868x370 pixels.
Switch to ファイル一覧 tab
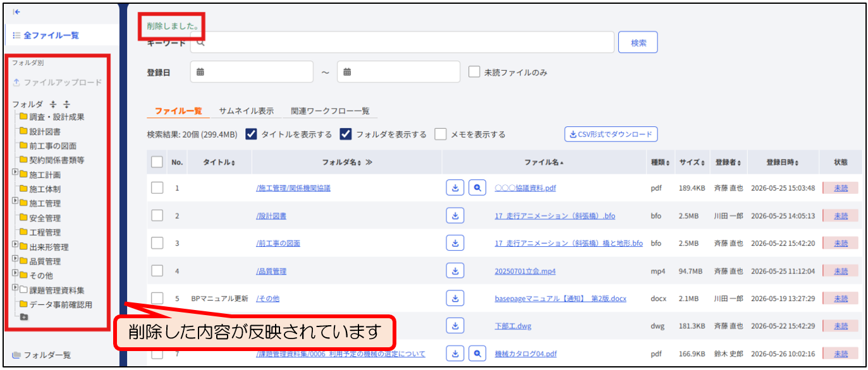[178, 110]
